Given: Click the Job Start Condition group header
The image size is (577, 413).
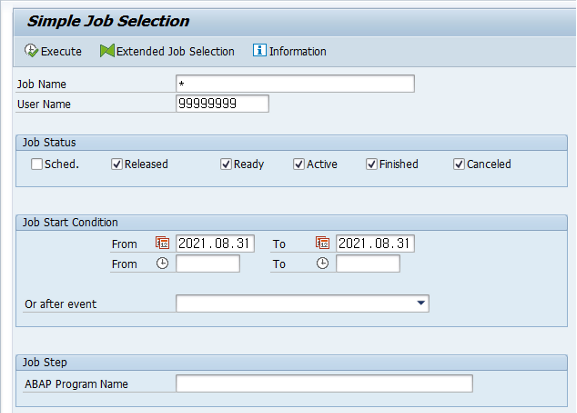Looking at the screenshot, I should 291,222.
